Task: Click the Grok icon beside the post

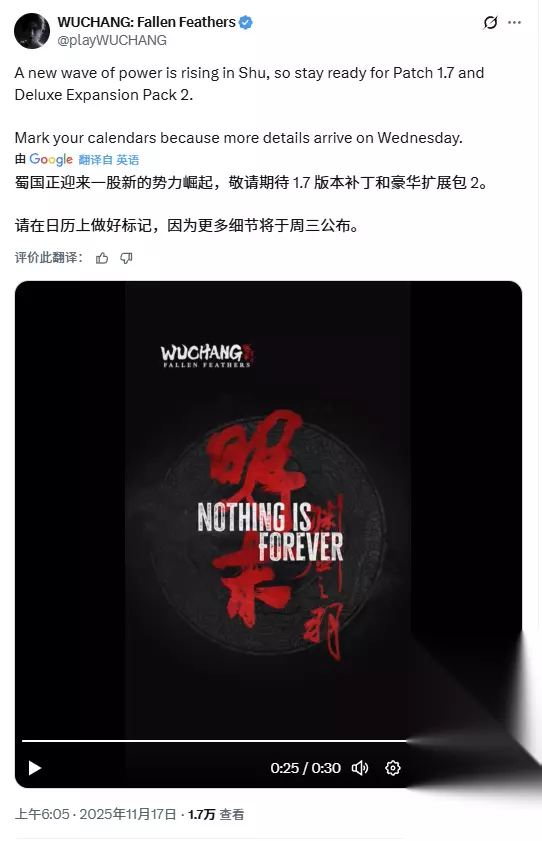Action: tap(490, 23)
